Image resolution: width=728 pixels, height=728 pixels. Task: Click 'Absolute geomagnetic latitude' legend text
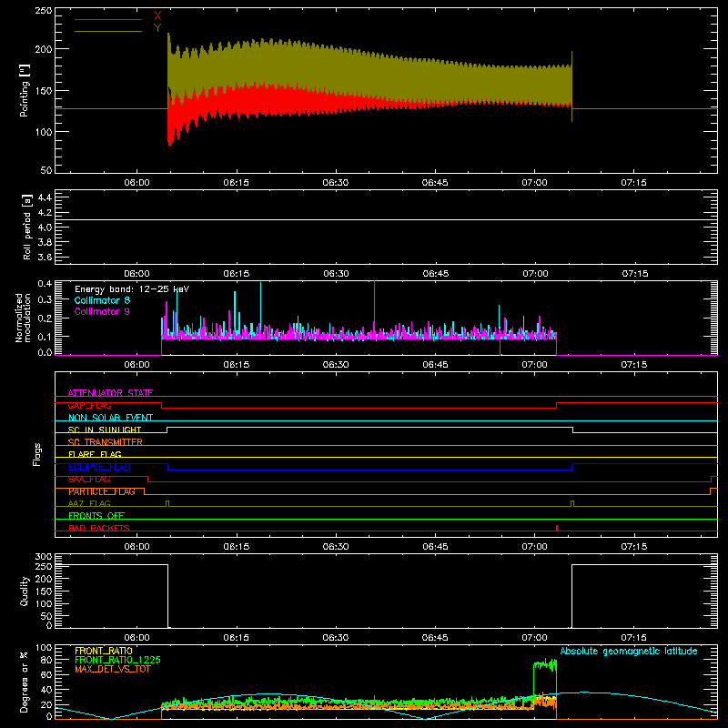coord(629,651)
